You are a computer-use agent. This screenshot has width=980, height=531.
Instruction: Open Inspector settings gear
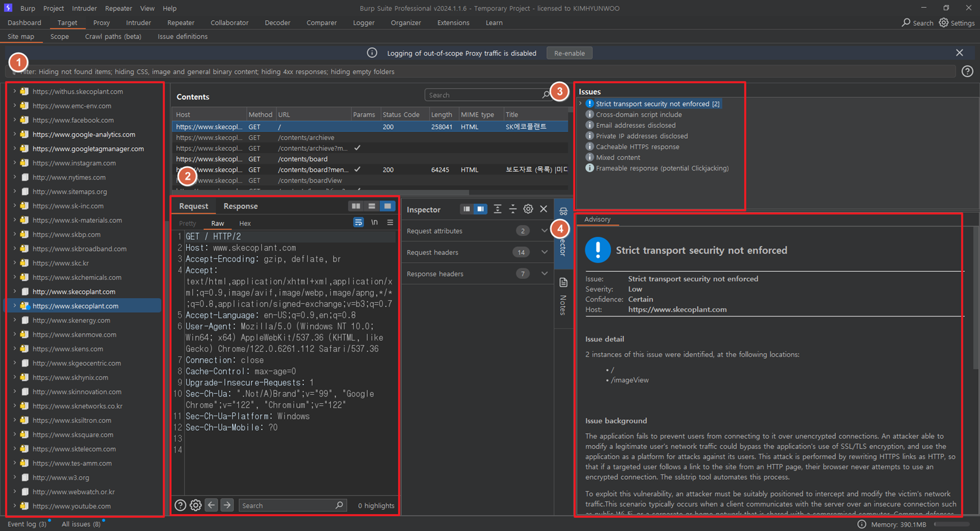tap(528, 209)
